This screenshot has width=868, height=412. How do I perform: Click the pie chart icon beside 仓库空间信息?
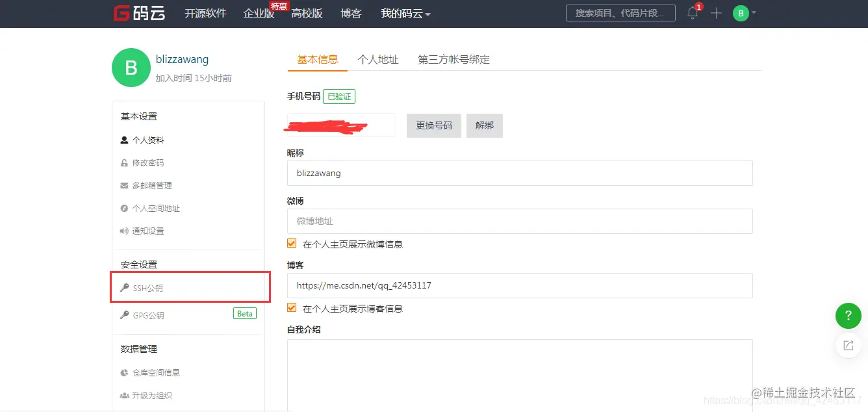[x=124, y=372]
